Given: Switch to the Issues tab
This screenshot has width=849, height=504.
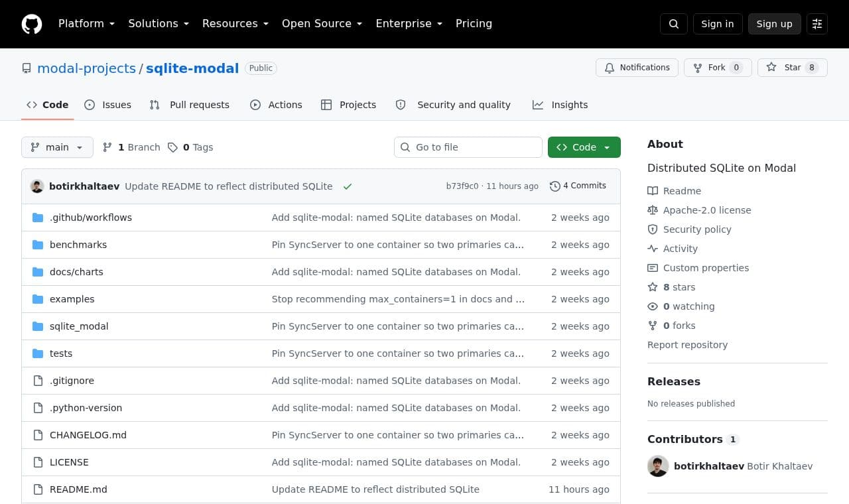Looking at the screenshot, I should [x=108, y=105].
